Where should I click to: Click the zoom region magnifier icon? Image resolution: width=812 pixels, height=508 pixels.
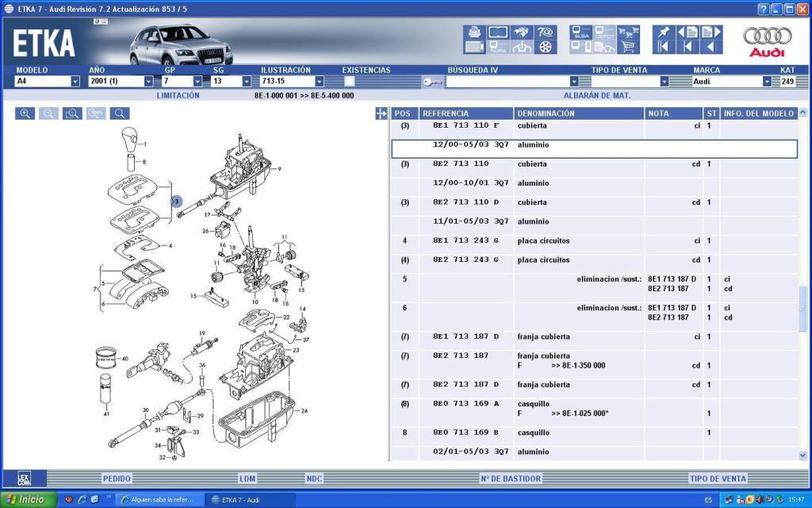72,114
